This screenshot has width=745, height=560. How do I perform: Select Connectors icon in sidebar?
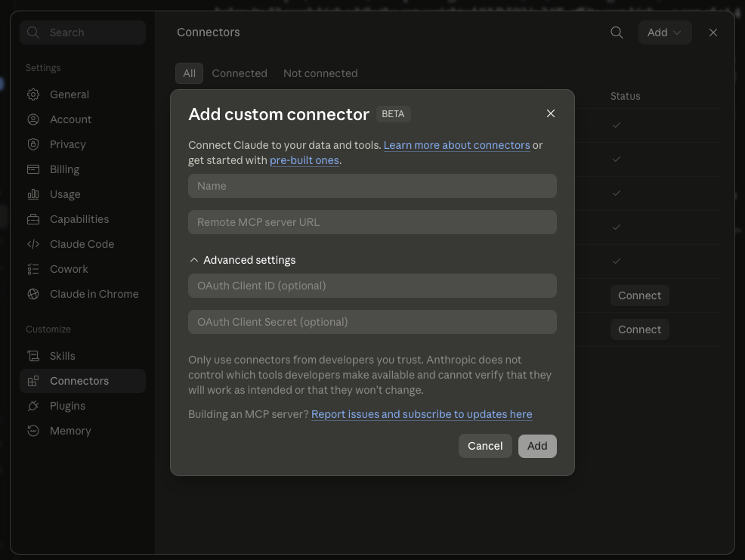click(x=33, y=381)
